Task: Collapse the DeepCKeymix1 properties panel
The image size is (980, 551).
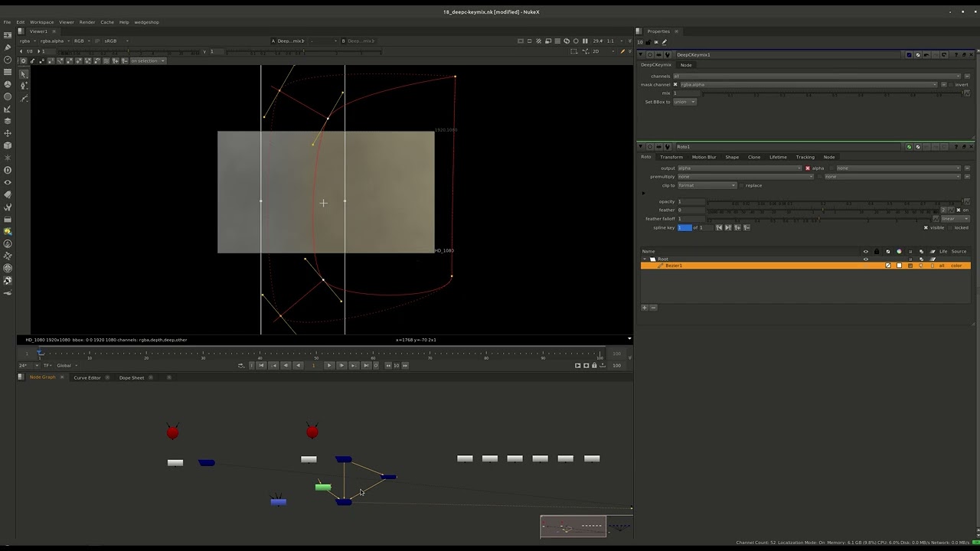Action: point(641,55)
